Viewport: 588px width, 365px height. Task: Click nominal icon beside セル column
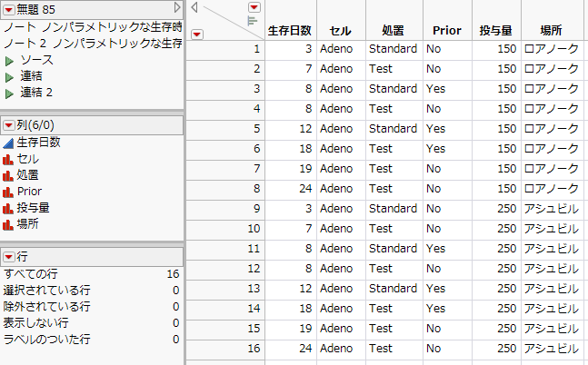[x=8, y=159]
